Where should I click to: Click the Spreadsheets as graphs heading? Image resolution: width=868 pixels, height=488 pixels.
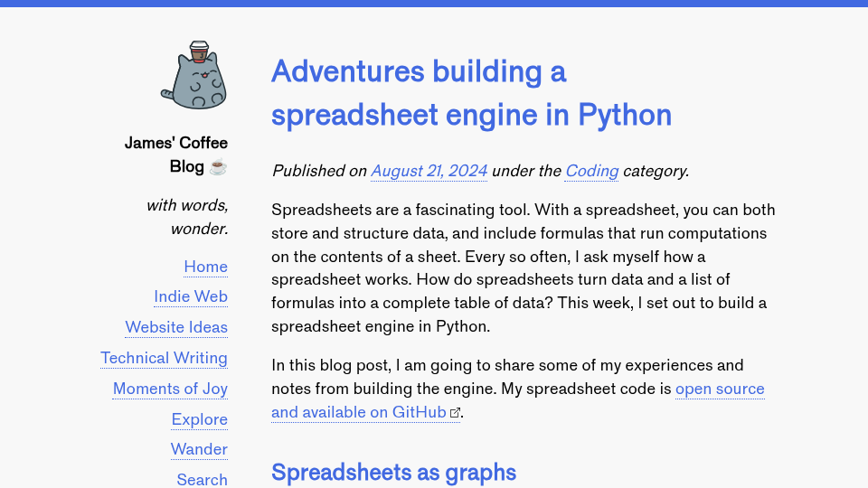[x=393, y=473]
